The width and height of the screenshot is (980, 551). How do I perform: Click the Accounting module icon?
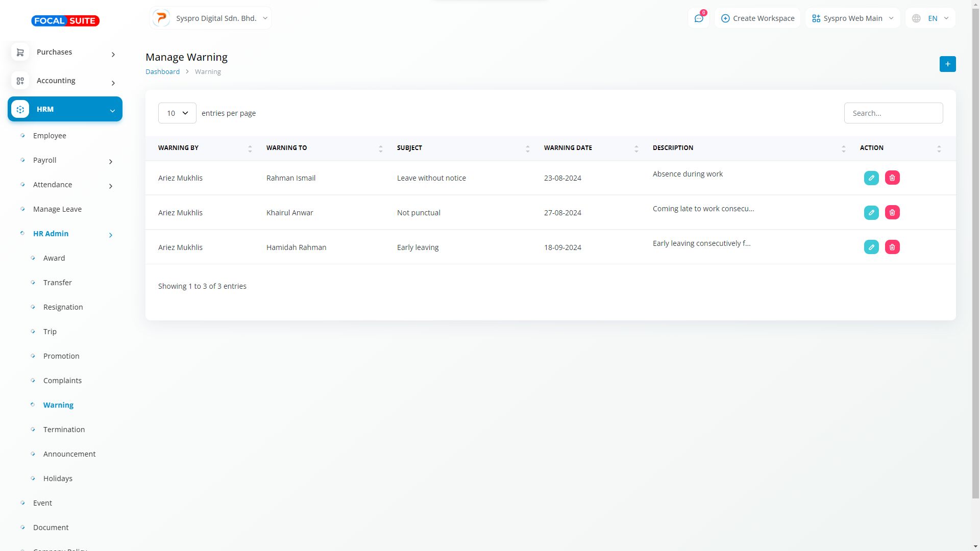click(20, 81)
